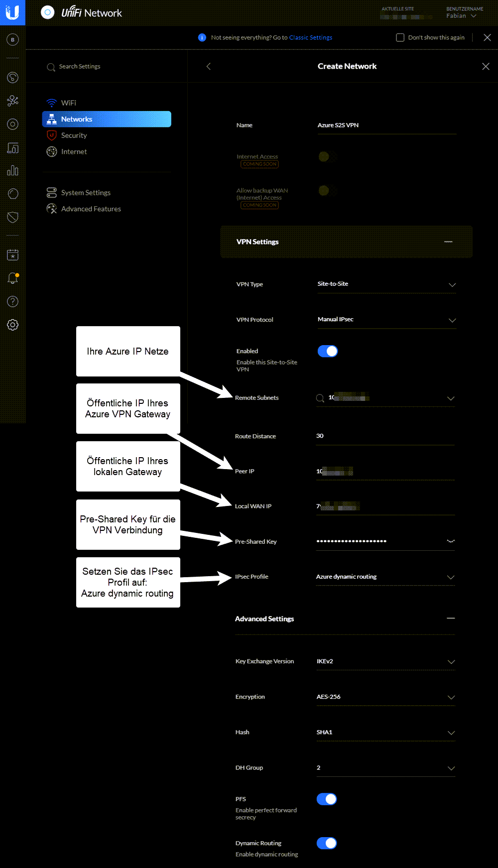
Task: Click the search magnifier icon
Action: pyautogui.click(x=51, y=67)
